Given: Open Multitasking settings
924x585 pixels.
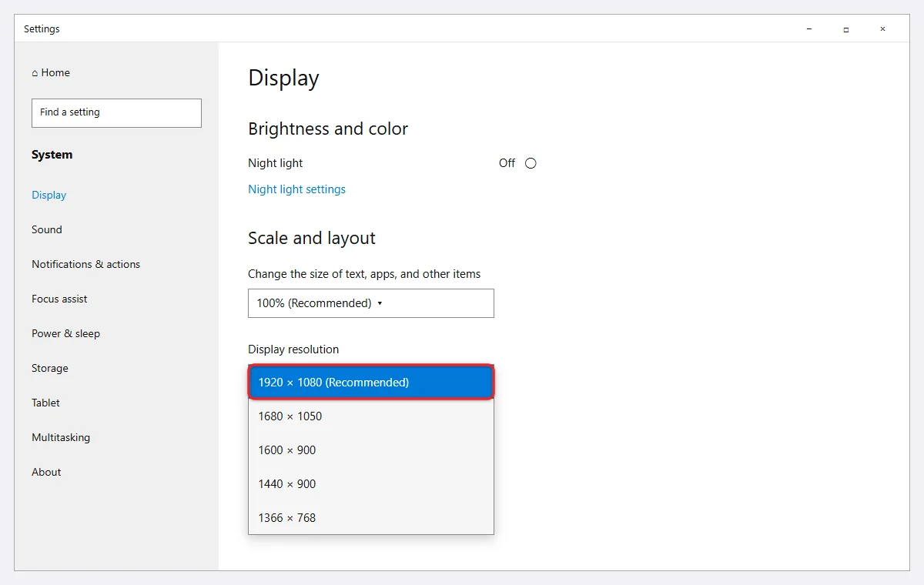Looking at the screenshot, I should [x=61, y=437].
